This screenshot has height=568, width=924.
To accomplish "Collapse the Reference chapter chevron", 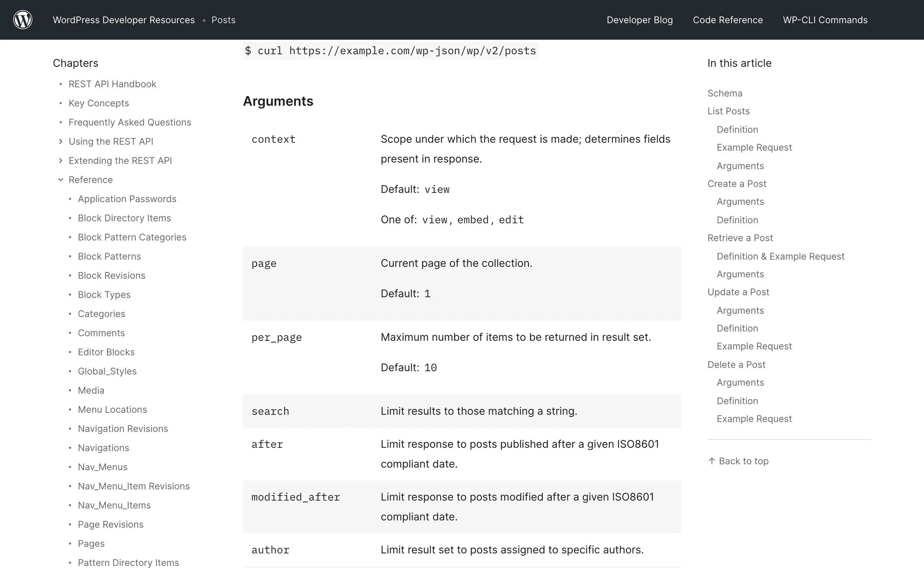I will 61,179.
